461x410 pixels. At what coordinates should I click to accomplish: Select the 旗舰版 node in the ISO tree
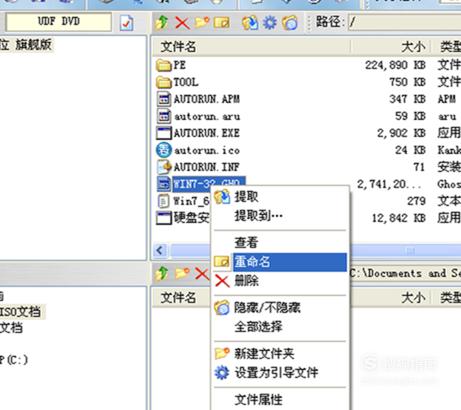26,45
